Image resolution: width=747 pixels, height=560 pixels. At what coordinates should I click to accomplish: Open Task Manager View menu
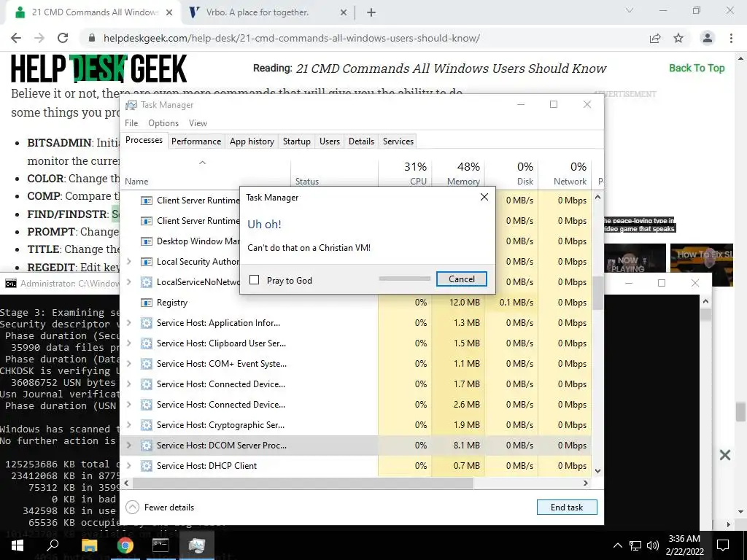point(198,122)
